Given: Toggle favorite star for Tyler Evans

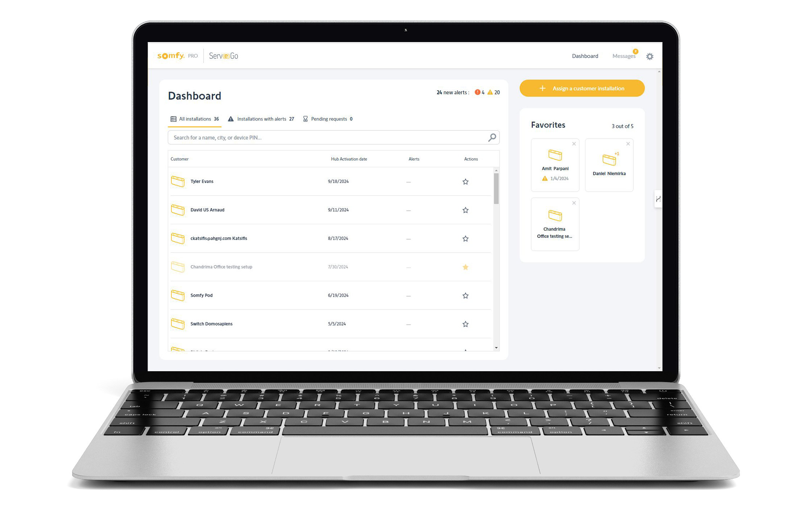Looking at the screenshot, I should (466, 181).
